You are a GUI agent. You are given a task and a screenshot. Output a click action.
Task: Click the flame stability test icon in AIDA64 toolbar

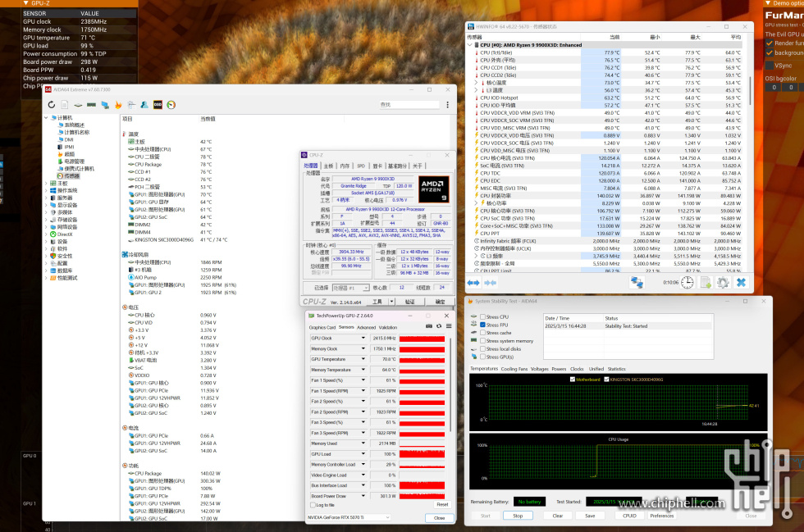tap(118, 105)
